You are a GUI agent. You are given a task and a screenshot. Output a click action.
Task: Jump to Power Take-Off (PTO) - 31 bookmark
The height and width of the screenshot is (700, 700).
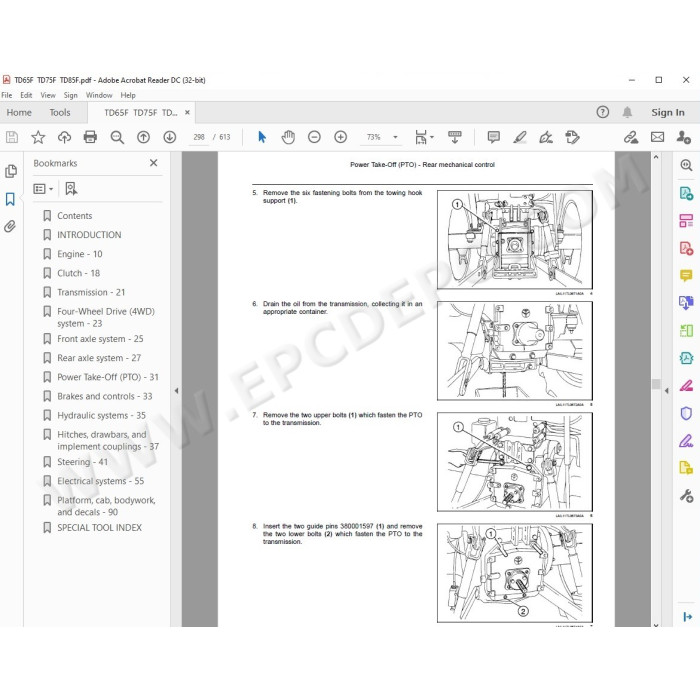[x=108, y=377]
